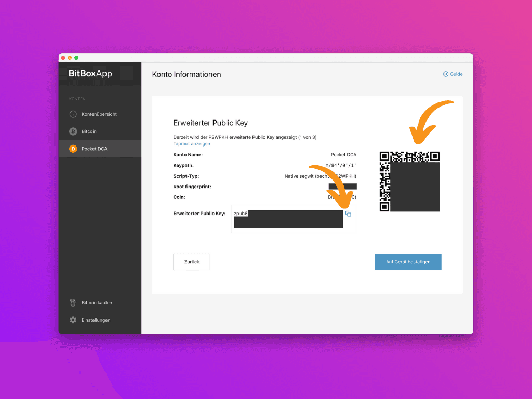
Task: Select the Pocket DCA account
Action: click(100, 149)
